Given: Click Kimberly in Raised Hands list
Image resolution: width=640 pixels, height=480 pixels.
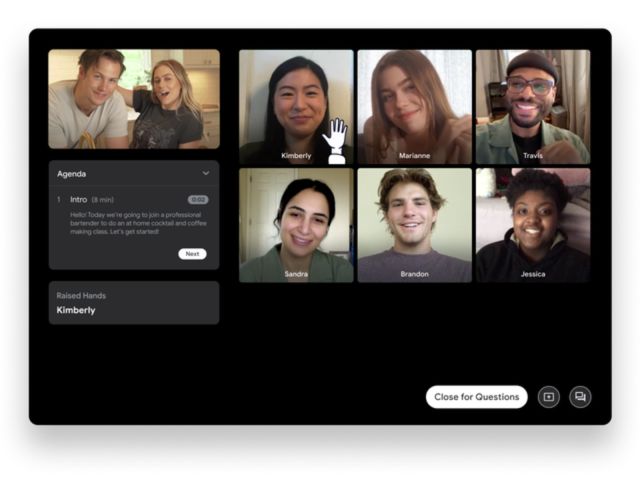Looking at the screenshot, I should pos(76,311).
